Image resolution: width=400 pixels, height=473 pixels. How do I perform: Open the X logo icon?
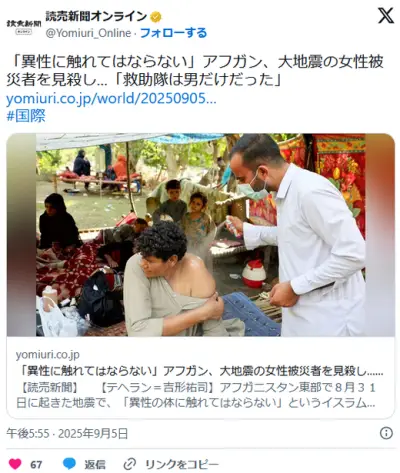tap(386, 16)
